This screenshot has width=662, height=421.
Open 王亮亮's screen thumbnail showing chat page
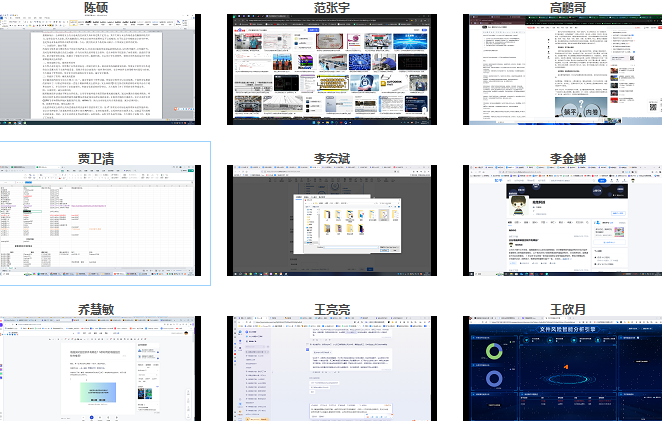332,369
